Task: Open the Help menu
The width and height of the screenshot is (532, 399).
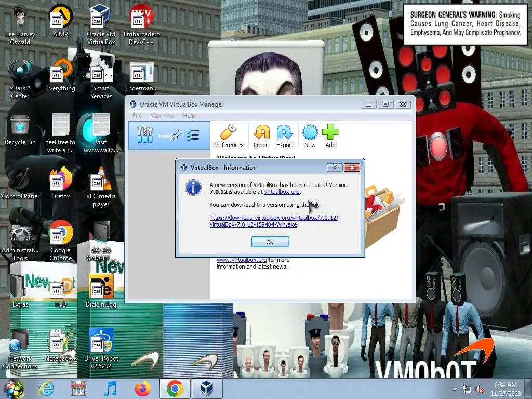Action: pyautogui.click(x=189, y=116)
